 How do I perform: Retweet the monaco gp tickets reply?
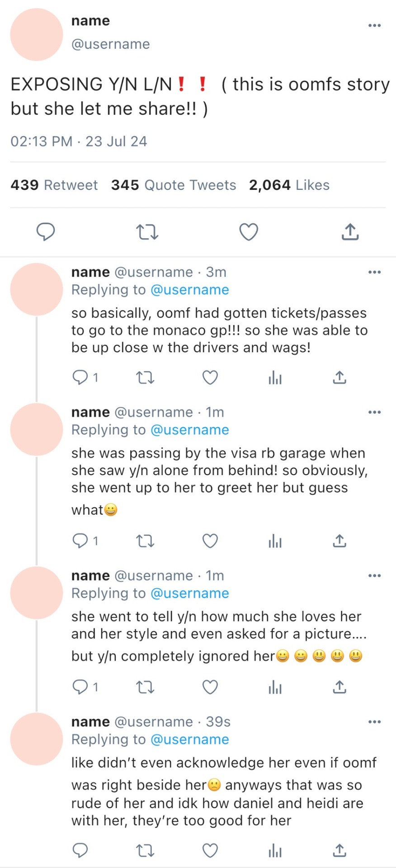pos(145,377)
